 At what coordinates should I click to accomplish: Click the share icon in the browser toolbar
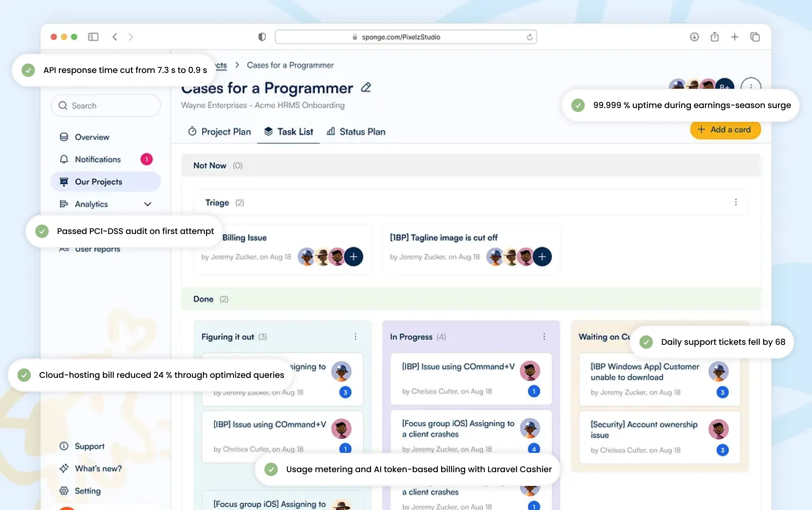point(715,37)
